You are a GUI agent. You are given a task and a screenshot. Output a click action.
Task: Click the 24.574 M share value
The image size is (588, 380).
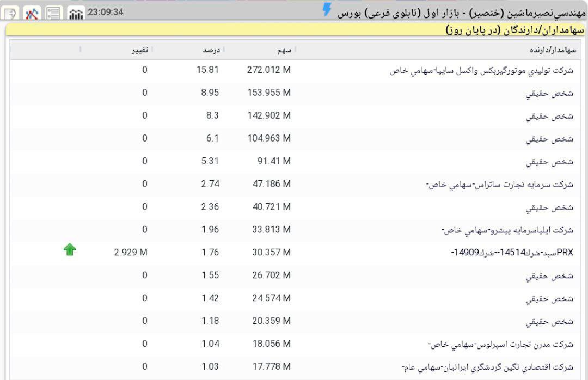(271, 298)
